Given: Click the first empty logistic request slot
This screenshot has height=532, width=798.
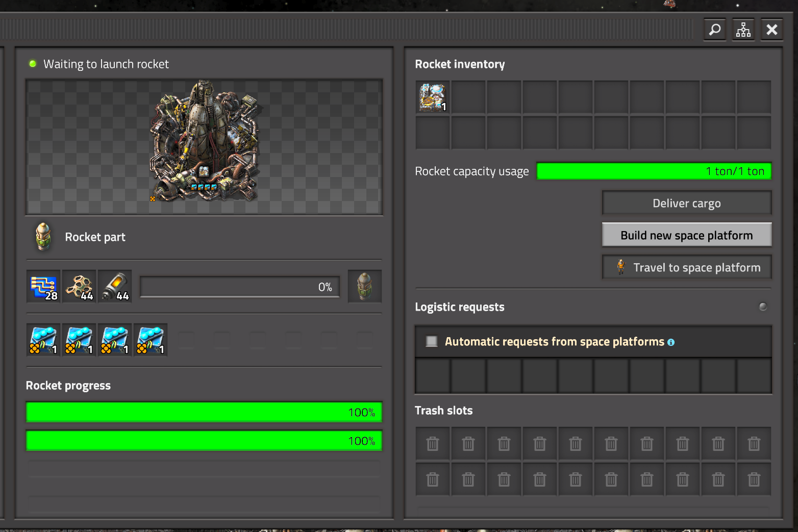Looking at the screenshot, I should pos(433,376).
